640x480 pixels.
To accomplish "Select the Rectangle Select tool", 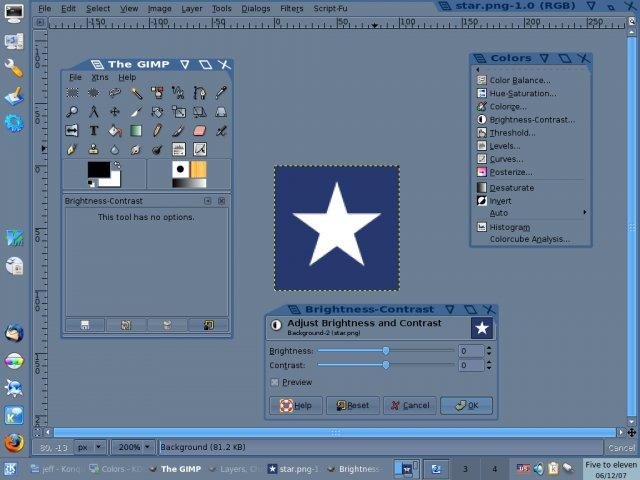I will pos(73,93).
